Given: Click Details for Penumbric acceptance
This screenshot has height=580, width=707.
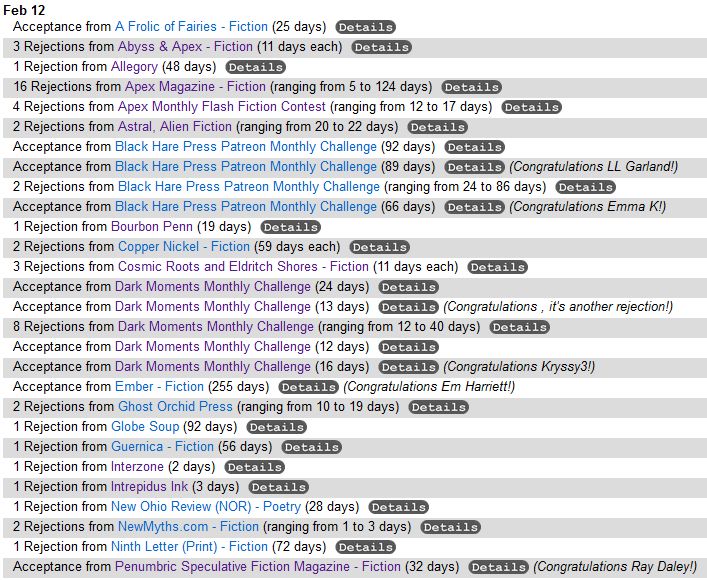Looking at the screenshot, I should click(498, 567).
